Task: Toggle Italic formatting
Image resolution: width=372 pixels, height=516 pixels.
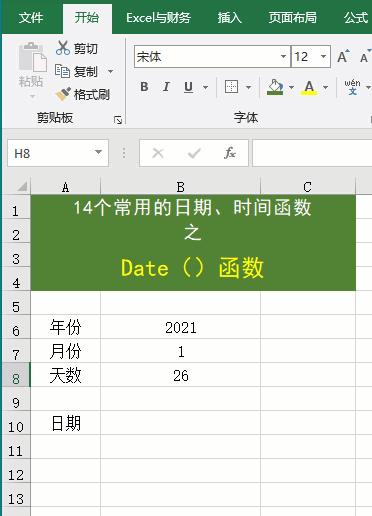Action: click(x=166, y=87)
